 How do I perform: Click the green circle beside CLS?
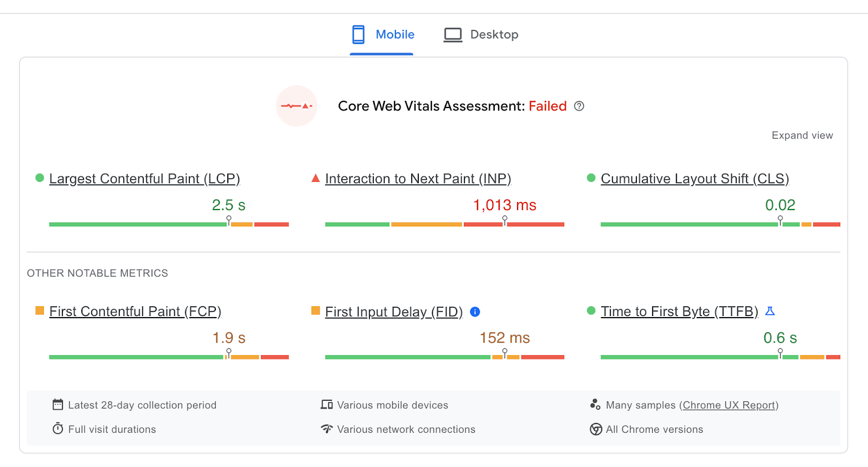tap(591, 178)
